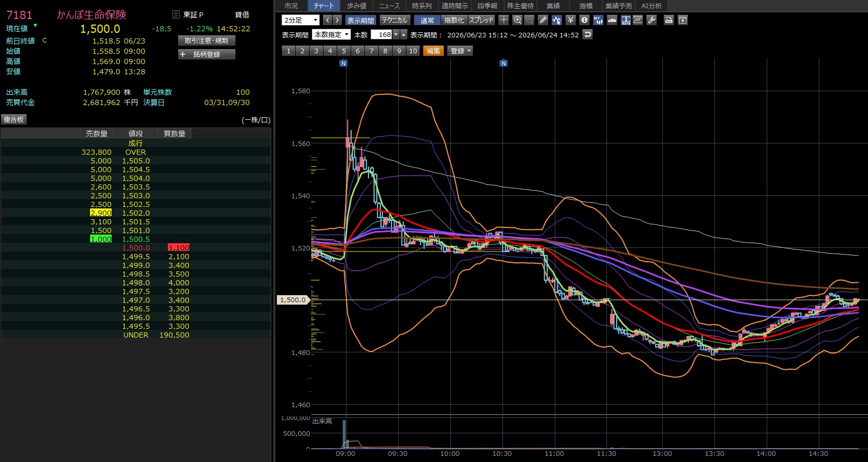Click the orange 編集 edit button
Image resolution: width=868 pixels, height=462 pixels.
tap(433, 51)
